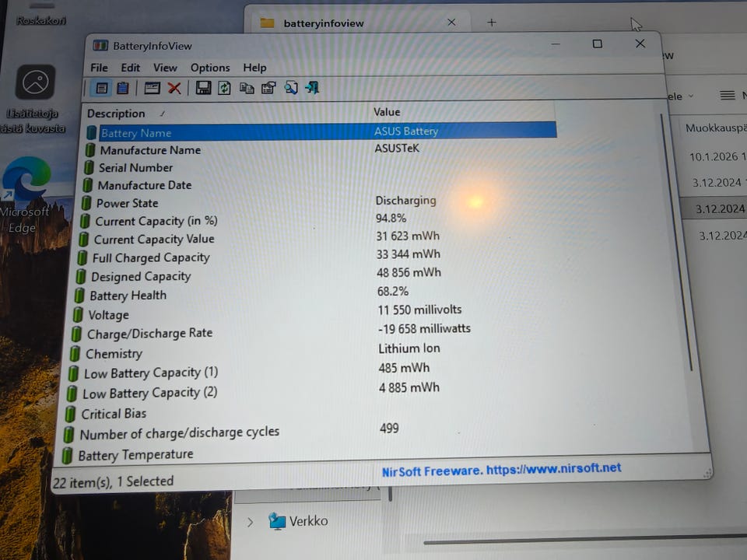Image resolution: width=747 pixels, height=560 pixels.
Task: Click the BatteryInfoView vertical scrollbar
Action: [676, 242]
